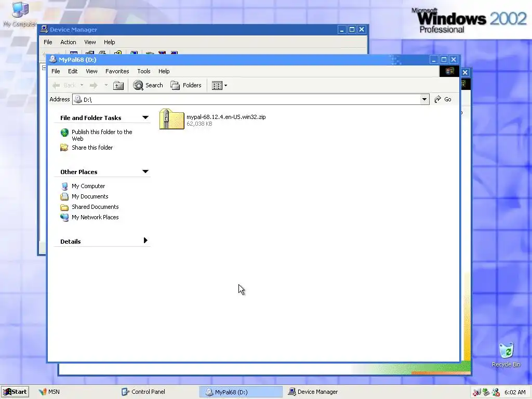This screenshot has width=532, height=399.
Task: Click the Share this folder icon
Action: (64, 147)
